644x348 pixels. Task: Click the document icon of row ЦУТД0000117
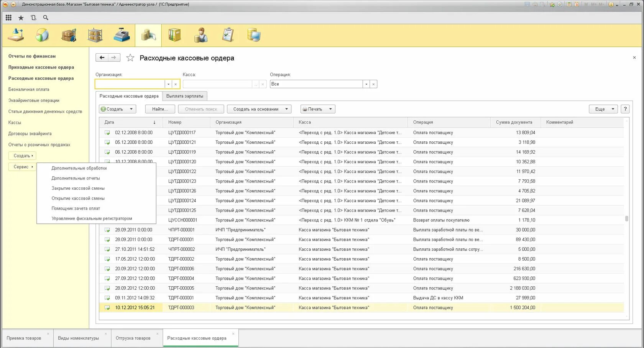[x=107, y=133]
